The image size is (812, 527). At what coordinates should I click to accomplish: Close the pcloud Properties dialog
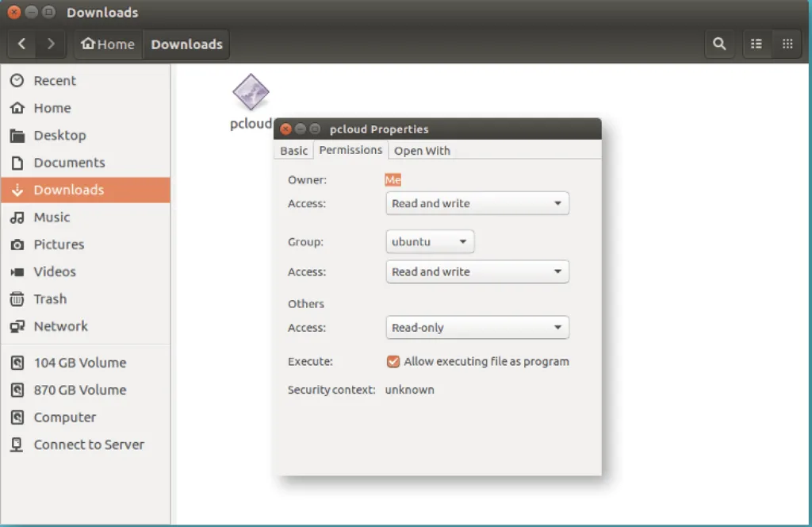coord(286,129)
